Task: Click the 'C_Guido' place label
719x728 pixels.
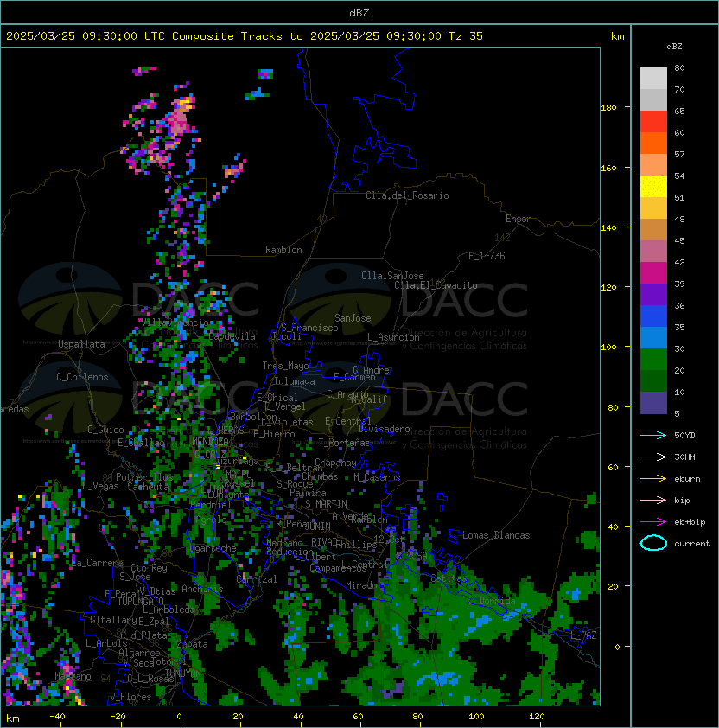Action: [105, 430]
